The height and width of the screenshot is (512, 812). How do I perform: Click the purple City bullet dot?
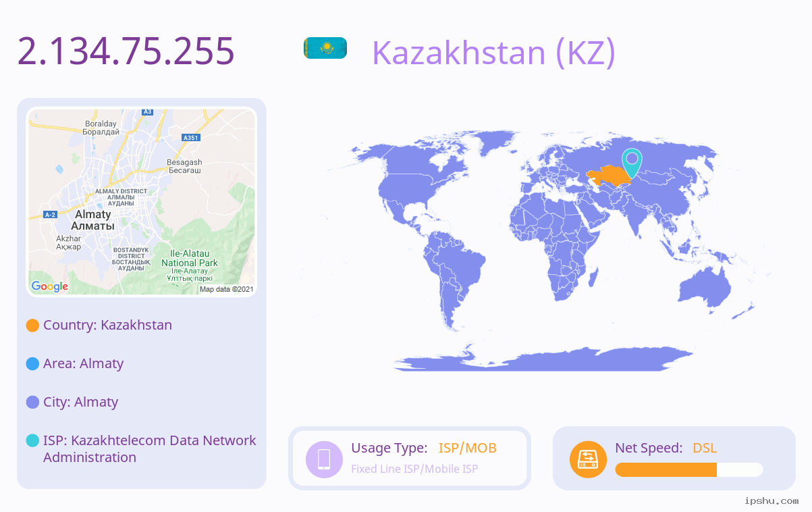pos(32,403)
